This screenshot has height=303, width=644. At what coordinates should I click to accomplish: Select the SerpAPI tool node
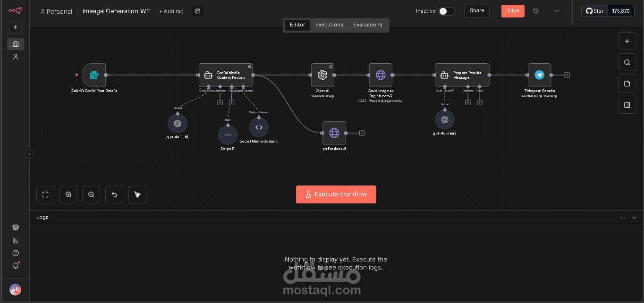[228, 135]
